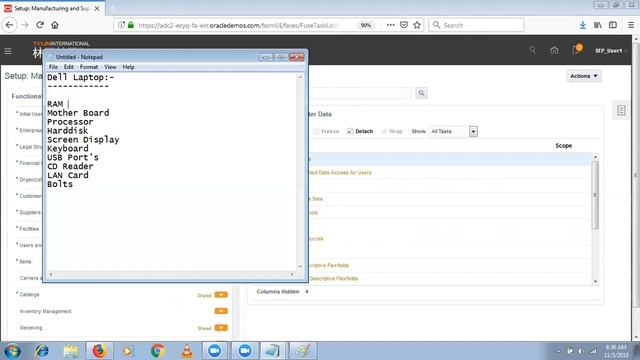The image size is (640, 360).
Task: Switch to Notepad taskbar button
Action: [273, 351]
